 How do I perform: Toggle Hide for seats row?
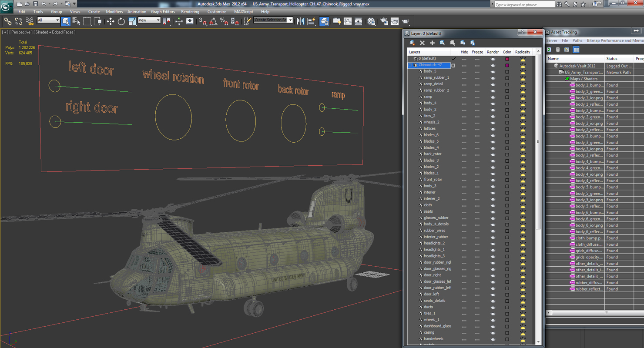click(464, 212)
